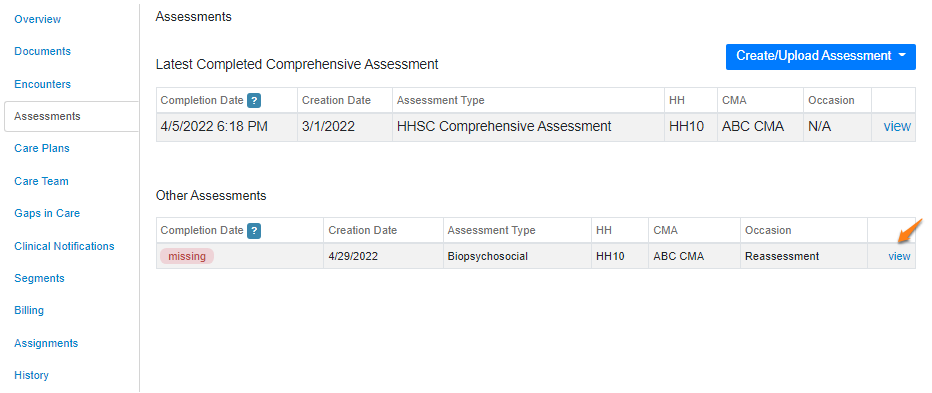Open the Documents sidebar item

[x=42, y=51]
